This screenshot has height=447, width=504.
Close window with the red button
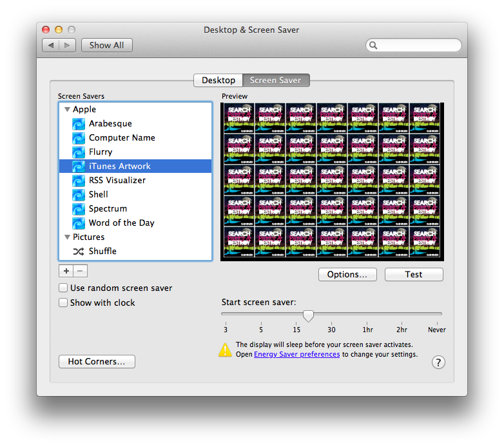46,30
